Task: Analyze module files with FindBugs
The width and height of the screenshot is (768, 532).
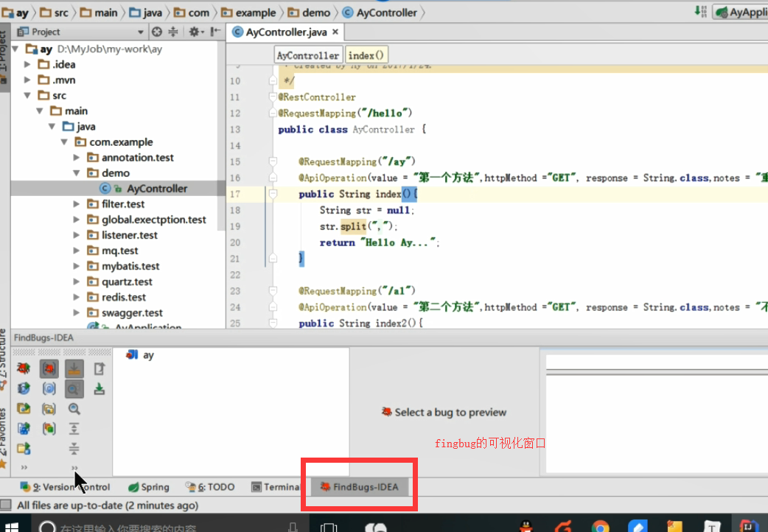Action: [x=24, y=429]
